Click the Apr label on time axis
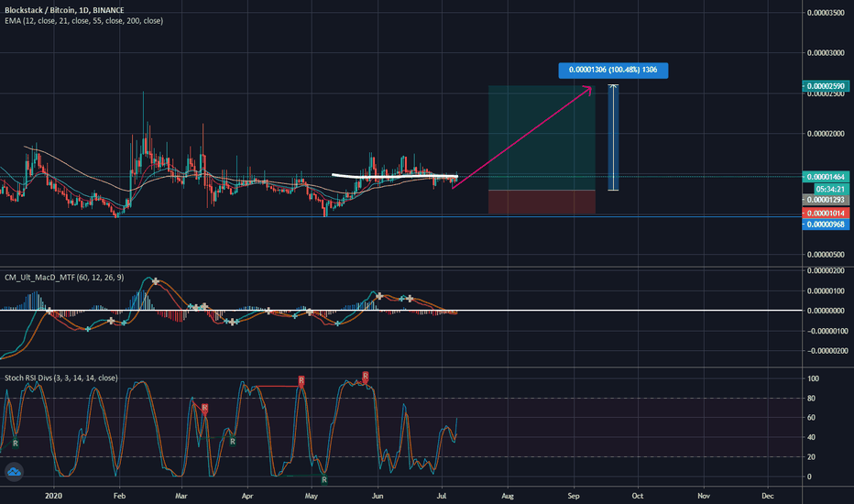This screenshot has width=854, height=504. [x=247, y=496]
